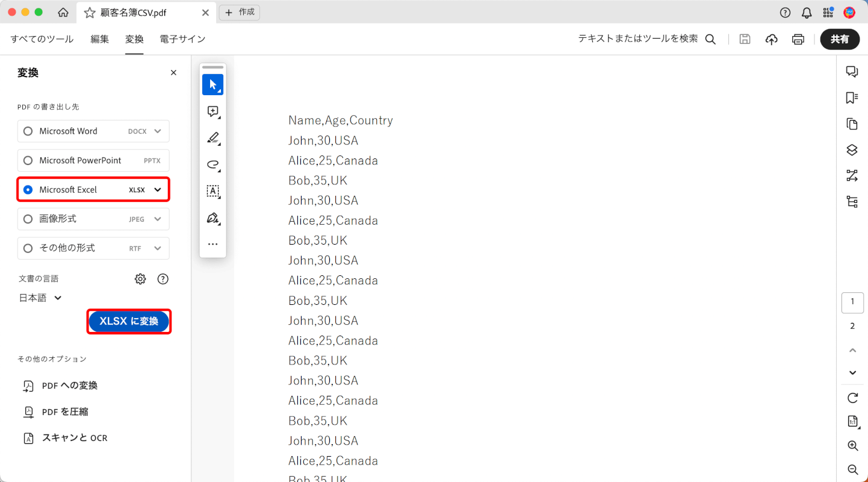Select the sign pen tool
868x482 pixels.
(212, 218)
